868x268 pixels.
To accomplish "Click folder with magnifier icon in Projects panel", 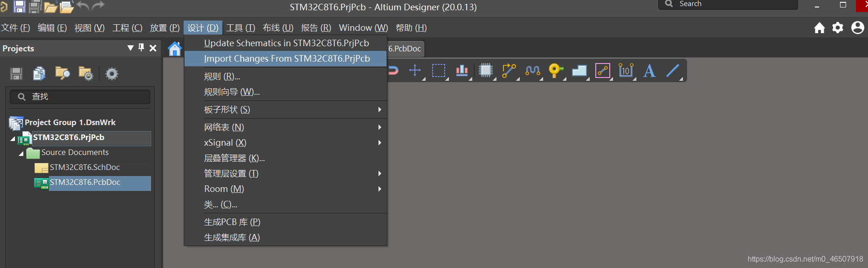I will tap(62, 73).
